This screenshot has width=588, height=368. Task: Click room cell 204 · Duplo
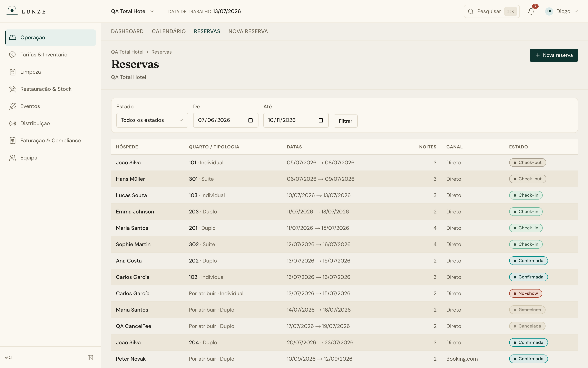click(x=203, y=342)
